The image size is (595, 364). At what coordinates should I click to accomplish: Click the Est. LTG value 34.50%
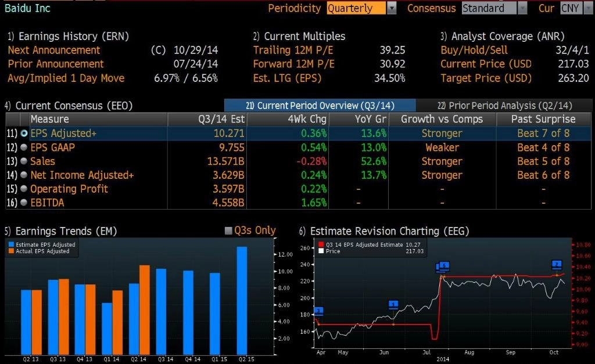(x=390, y=78)
